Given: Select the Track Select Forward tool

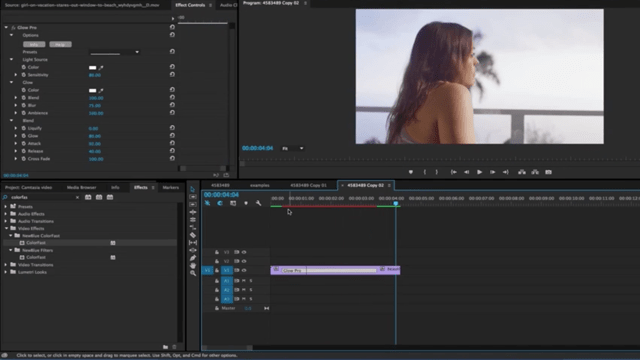Looking at the screenshot, I should [193, 197].
